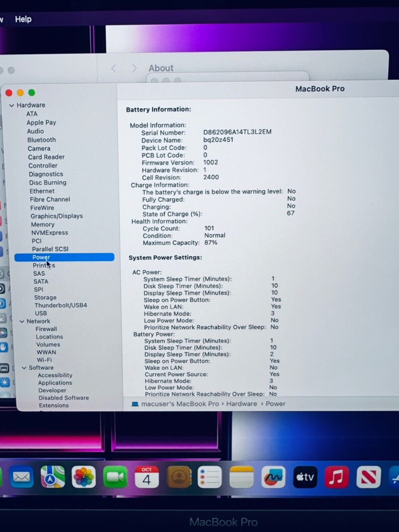Viewport: 399px width, 532px height.
Task: Collapse the Hardware section in the sidebar
Action: [x=12, y=105]
